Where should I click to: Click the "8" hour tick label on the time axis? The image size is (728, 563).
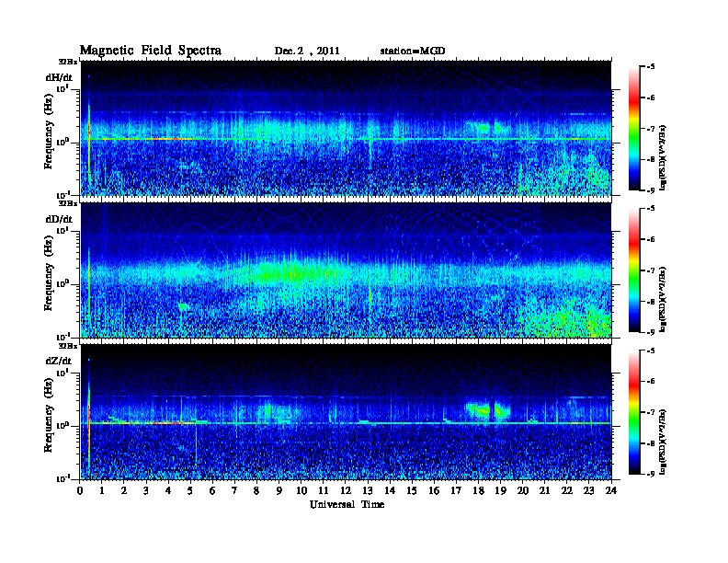click(256, 490)
